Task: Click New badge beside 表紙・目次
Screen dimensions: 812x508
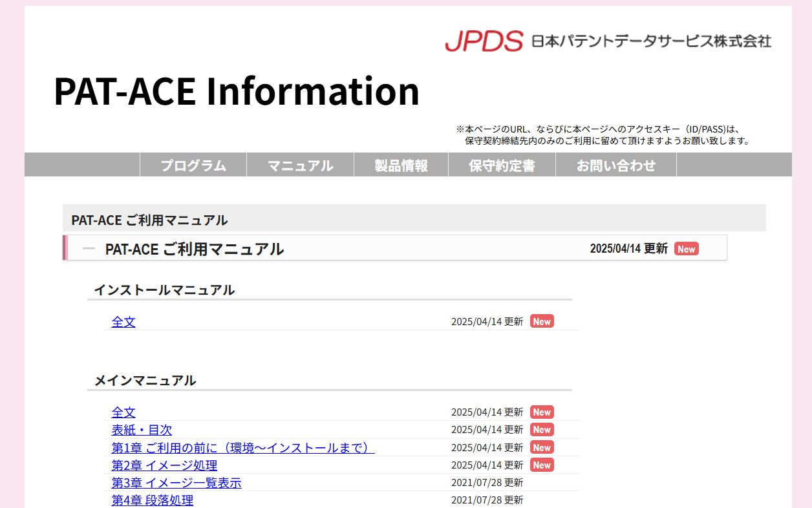Action: (542, 429)
